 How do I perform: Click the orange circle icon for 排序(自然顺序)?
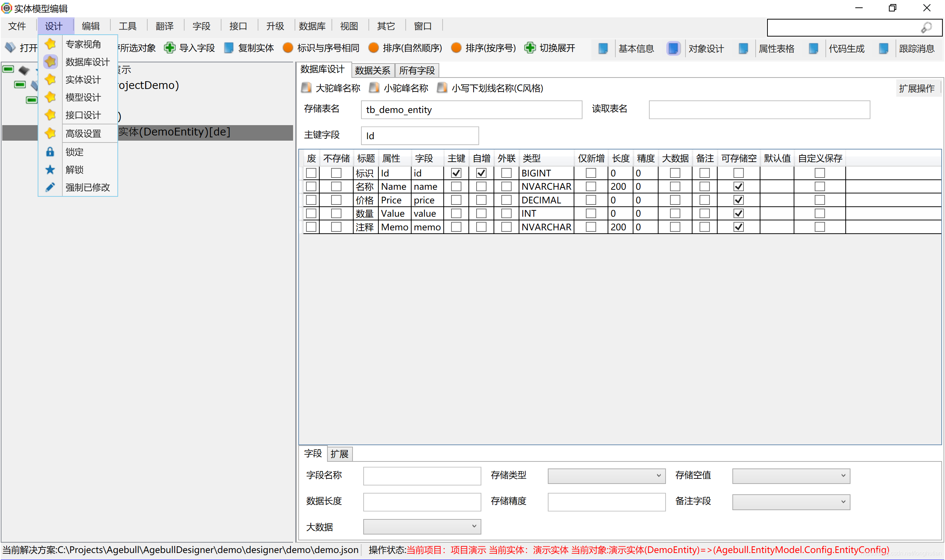[374, 48]
